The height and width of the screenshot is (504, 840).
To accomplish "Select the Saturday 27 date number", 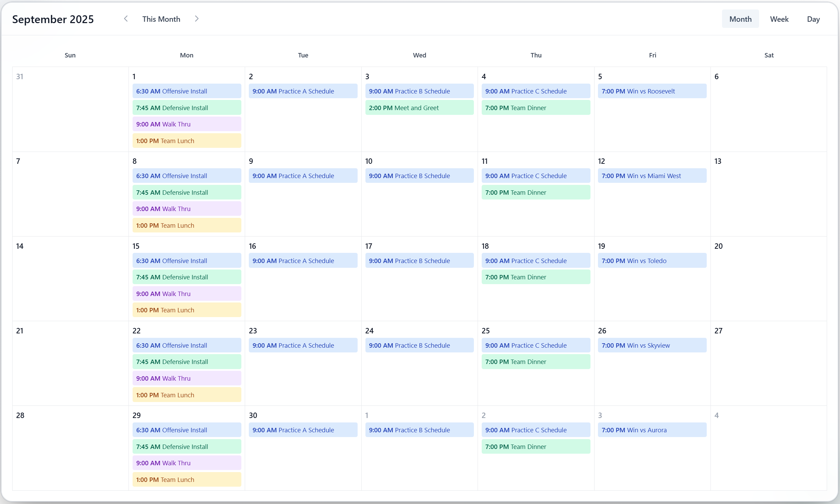I will point(718,331).
